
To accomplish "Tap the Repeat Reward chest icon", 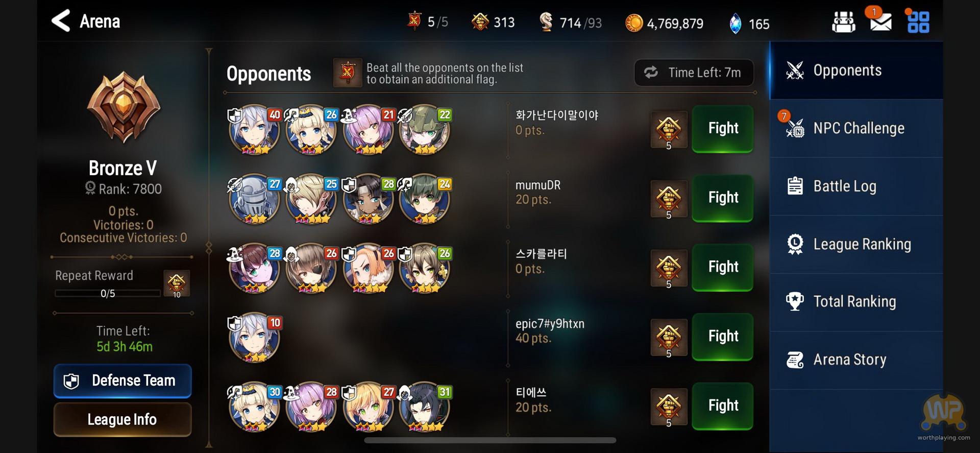I will click(x=177, y=283).
